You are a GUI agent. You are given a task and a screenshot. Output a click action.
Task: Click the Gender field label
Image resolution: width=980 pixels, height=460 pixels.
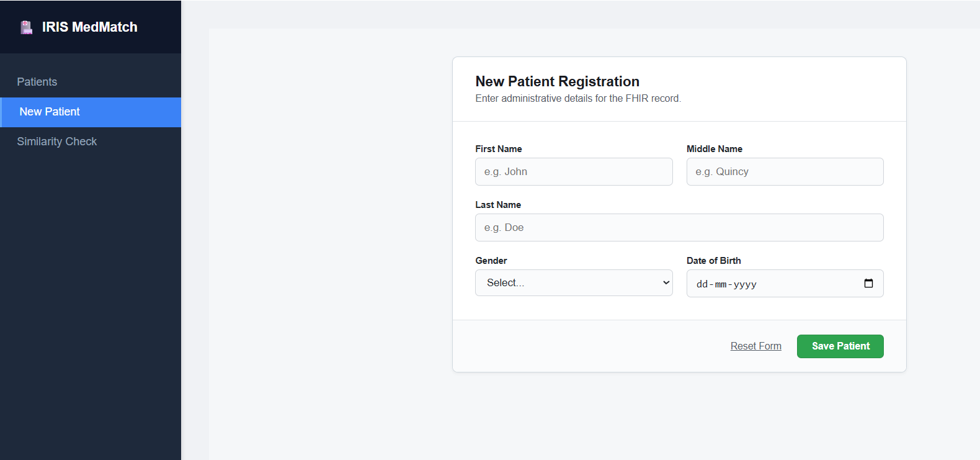[491, 261]
